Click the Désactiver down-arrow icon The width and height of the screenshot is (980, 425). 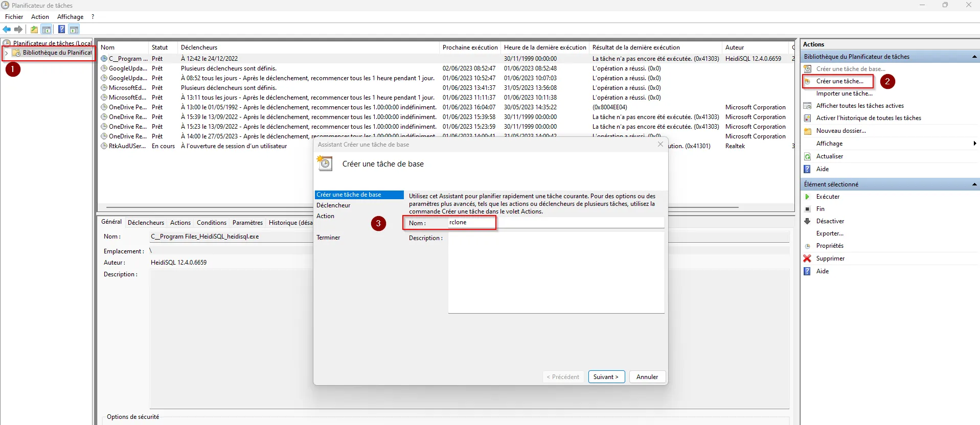pyautogui.click(x=808, y=221)
